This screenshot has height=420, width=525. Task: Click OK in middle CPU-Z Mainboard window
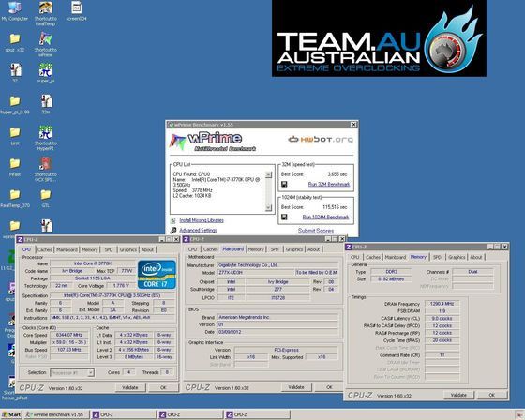click(x=329, y=387)
